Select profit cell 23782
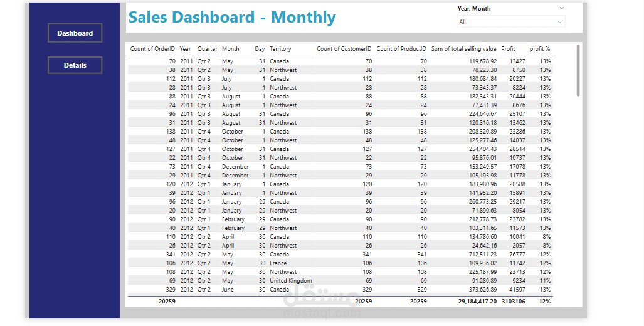This screenshot has width=644, height=326. pos(517,219)
